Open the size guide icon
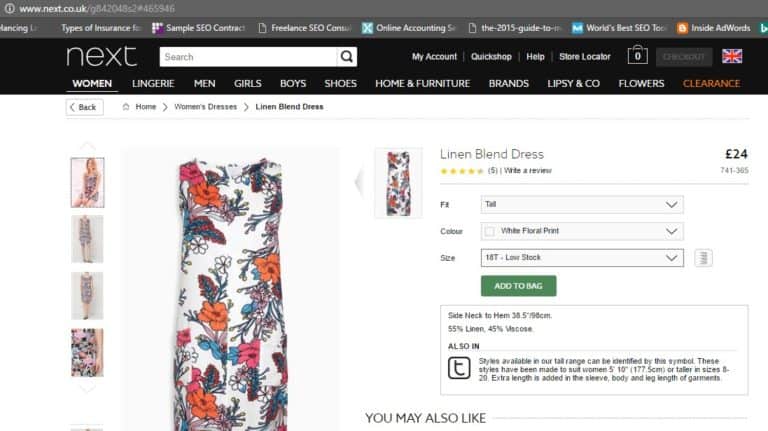This screenshot has width=768, height=431. [703, 258]
